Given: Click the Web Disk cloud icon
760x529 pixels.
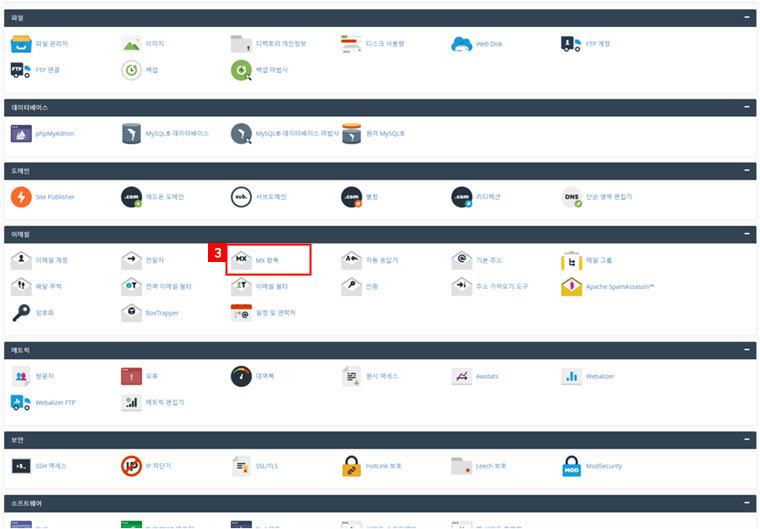Looking at the screenshot, I should point(461,44).
